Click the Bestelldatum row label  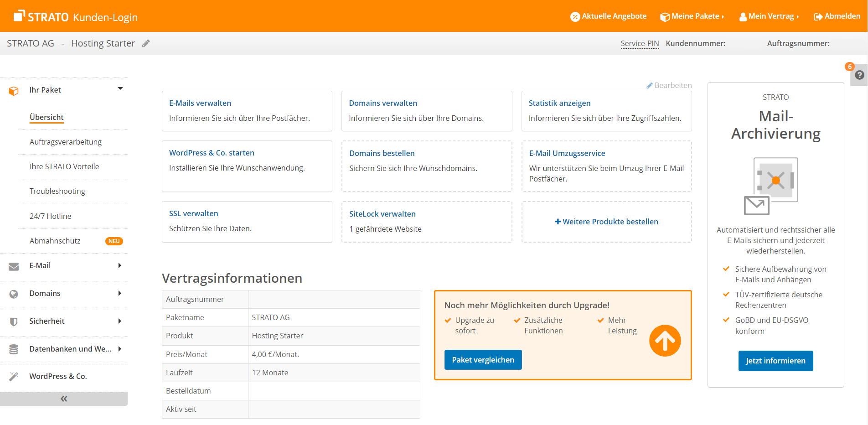pos(188,391)
